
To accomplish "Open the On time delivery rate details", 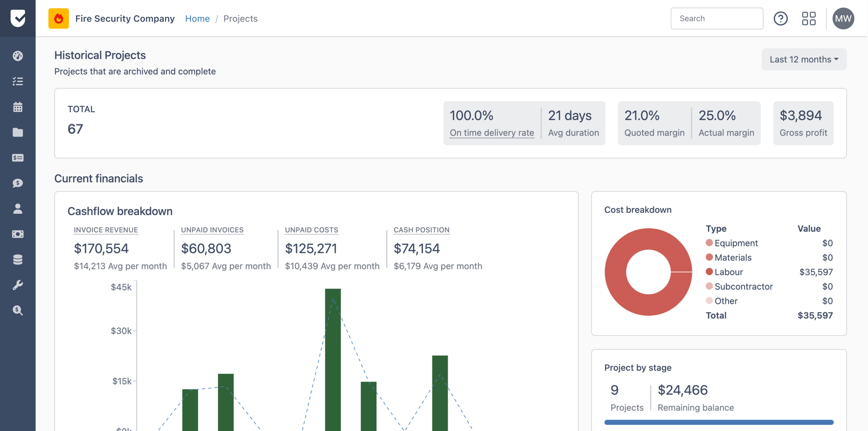I will tap(492, 133).
